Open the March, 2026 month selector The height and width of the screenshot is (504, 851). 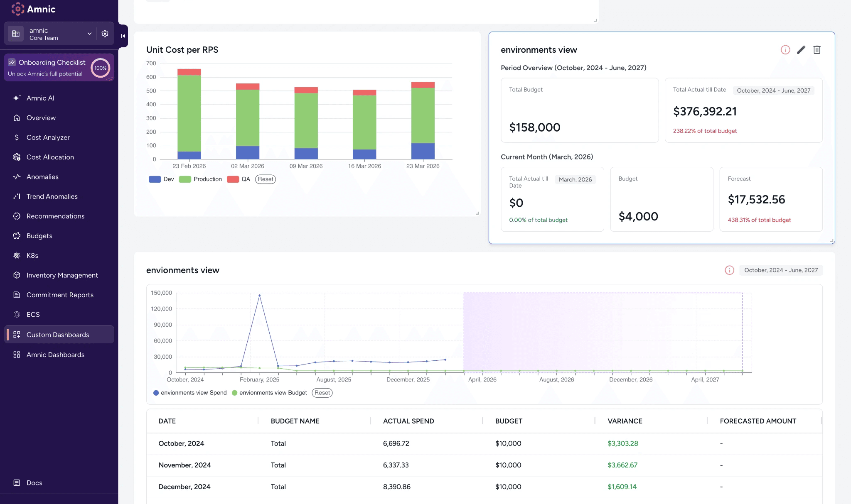click(575, 179)
